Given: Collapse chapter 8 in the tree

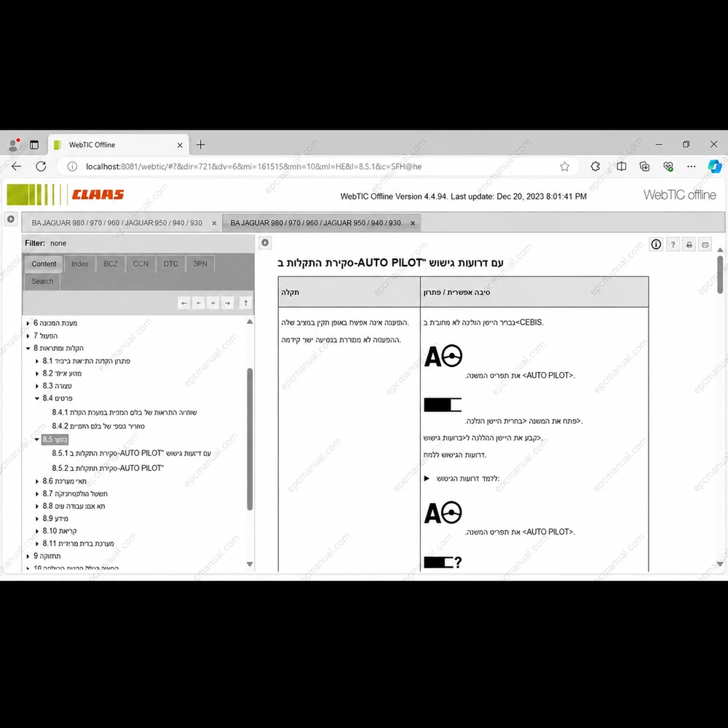Looking at the screenshot, I should (28, 348).
